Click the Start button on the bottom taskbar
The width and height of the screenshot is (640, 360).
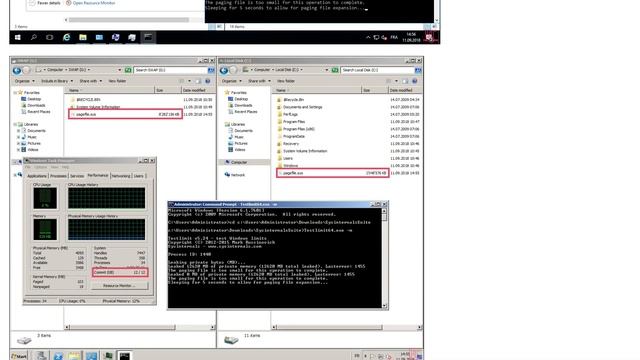coord(19,356)
